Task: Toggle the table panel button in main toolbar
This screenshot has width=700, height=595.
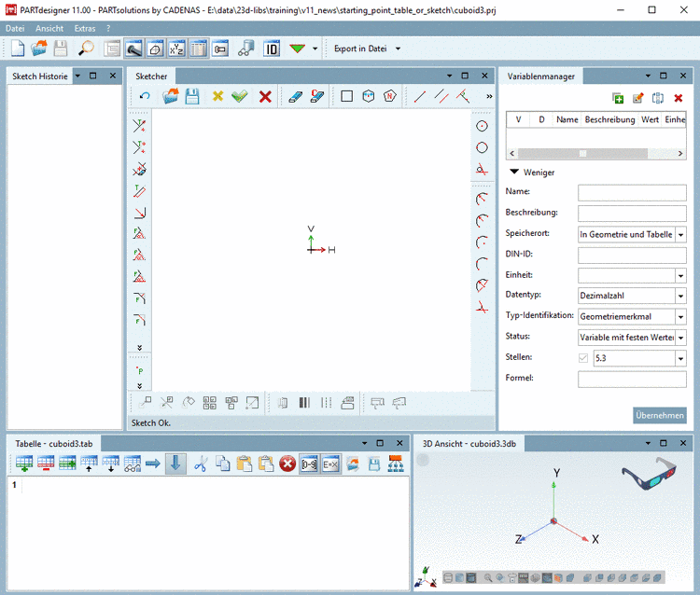Action: point(198,48)
